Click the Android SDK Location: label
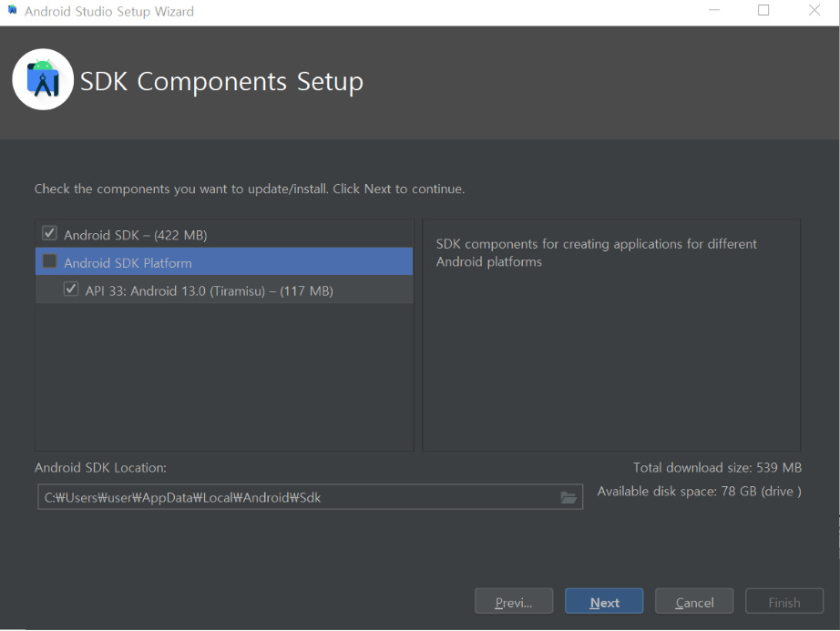This screenshot has height=631, width=840. pyautogui.click(x=101, y=468)
